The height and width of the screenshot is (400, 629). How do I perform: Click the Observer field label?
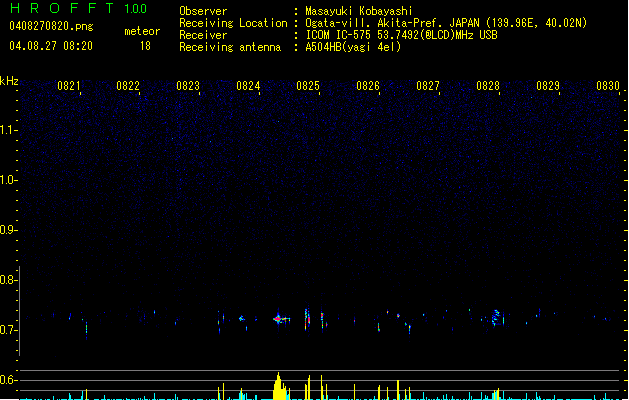tap(203, 11)
